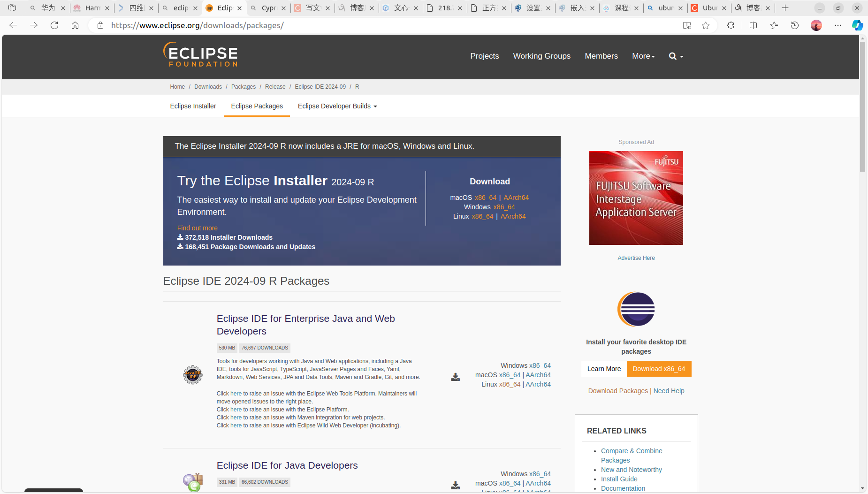Open the Need Help link
The height and width of the screenshot is (494, 868).
[669, 391]
